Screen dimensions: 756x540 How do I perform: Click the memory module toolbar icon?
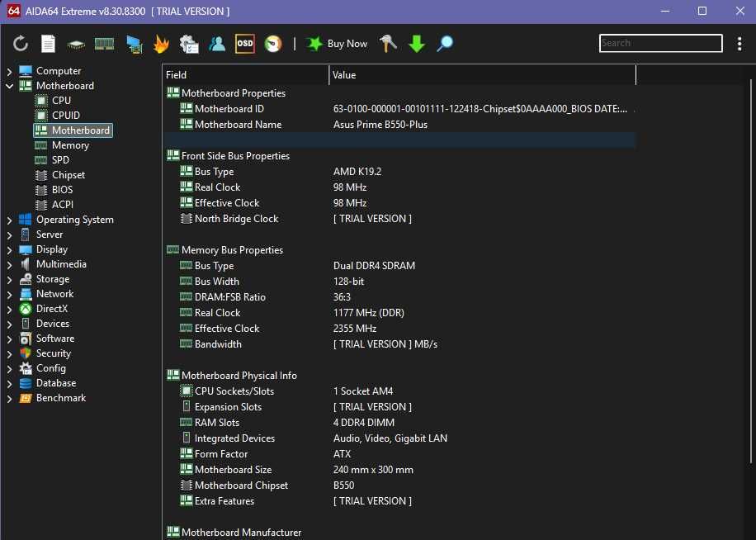coord(104,44)
